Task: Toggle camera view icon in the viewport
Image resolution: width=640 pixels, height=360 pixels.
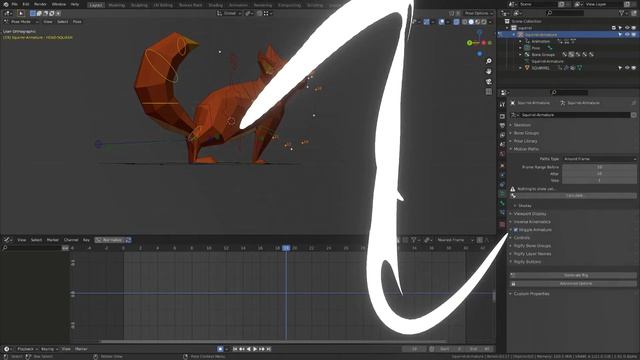Action: (489, 82)
